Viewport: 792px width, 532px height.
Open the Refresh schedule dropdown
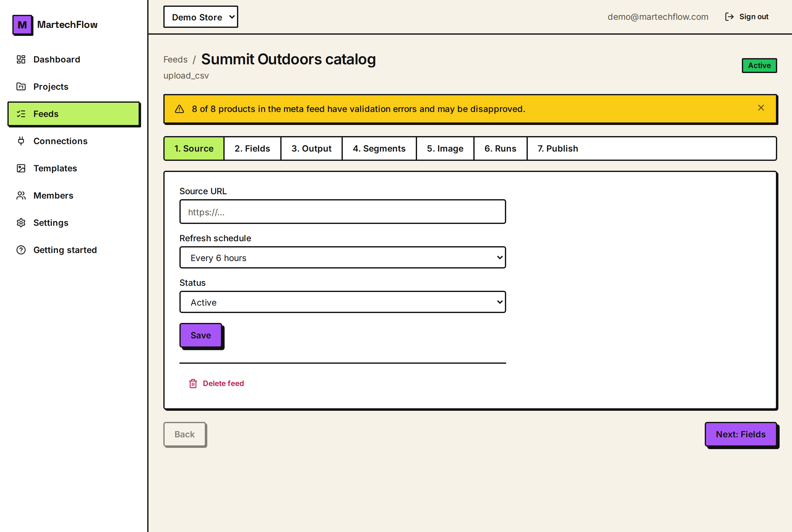coord(342,258)
